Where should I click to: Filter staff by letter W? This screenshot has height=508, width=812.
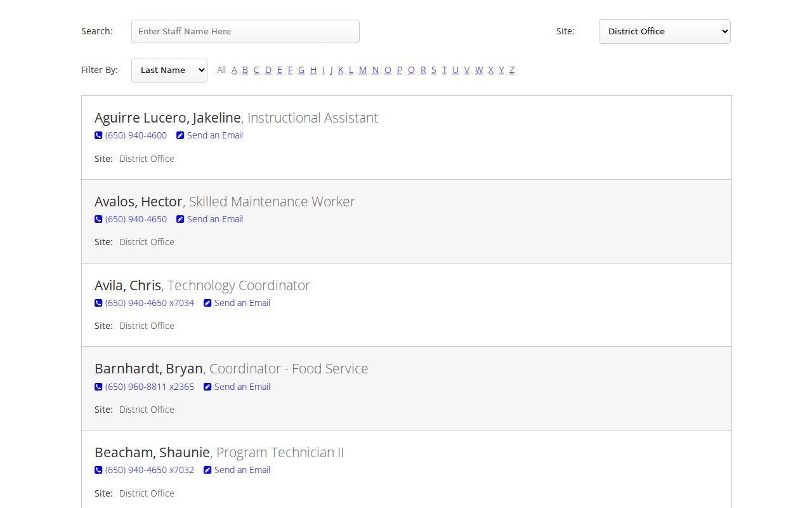[479, 70]
